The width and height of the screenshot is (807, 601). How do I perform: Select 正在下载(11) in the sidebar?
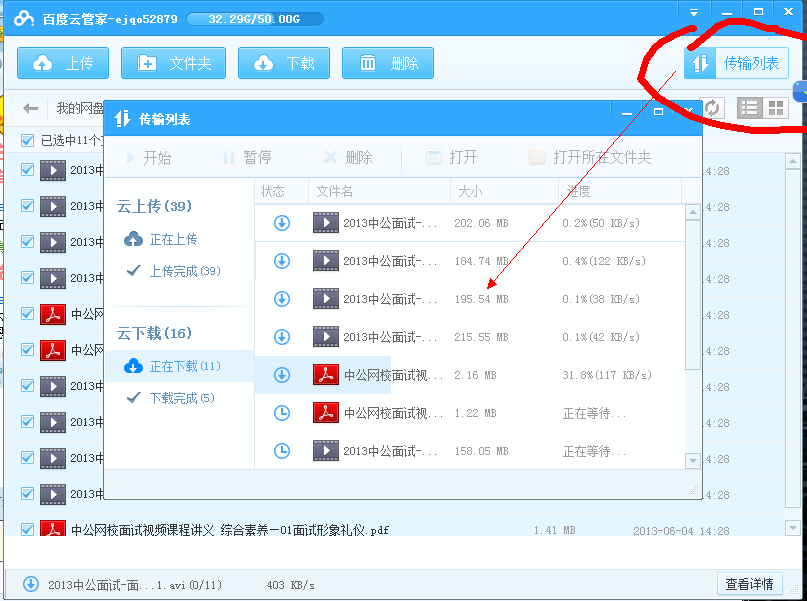click(180, 366)
